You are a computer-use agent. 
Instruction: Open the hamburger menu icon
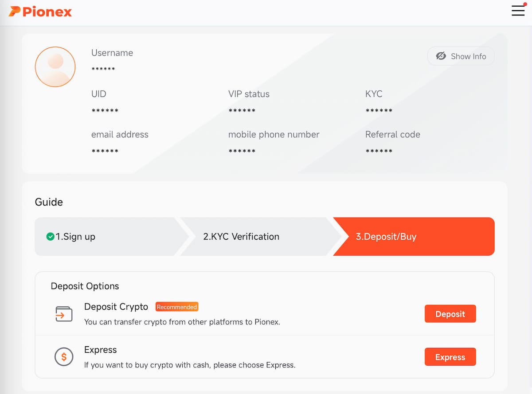click(x=518, y=11)
